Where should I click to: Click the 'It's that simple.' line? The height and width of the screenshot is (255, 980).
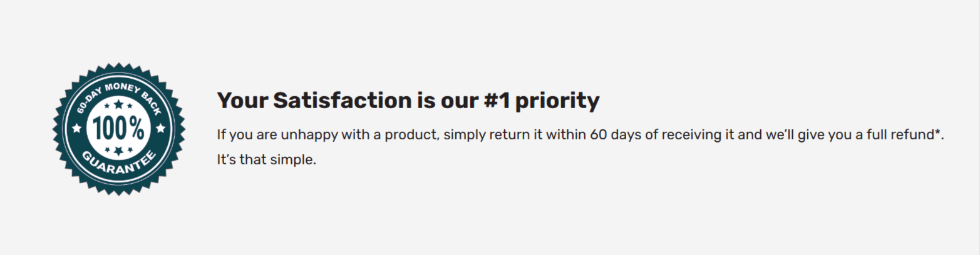click(x=267, y=159)
